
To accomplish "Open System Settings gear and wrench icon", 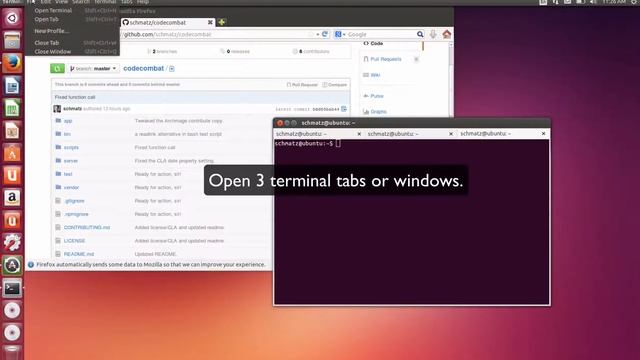I will pyautogui.click(x=12, y=243).
